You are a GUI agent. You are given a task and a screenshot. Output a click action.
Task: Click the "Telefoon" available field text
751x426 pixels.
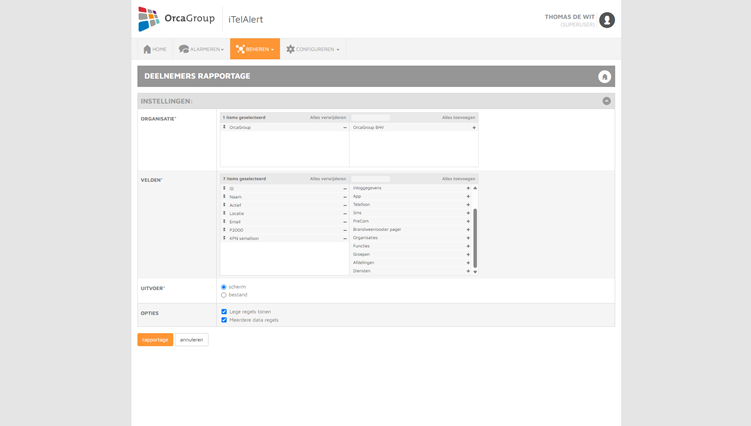pyautogui.click(x=361, y=205)
